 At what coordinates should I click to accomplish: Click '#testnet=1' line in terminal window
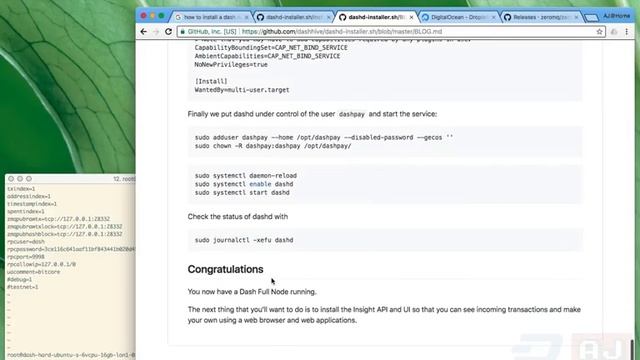(22, 287)
